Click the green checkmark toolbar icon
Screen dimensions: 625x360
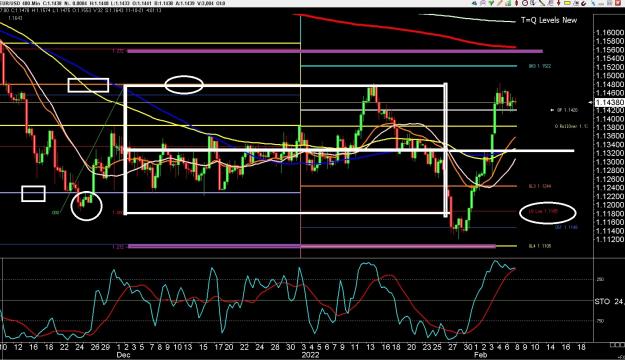[491, 3]
